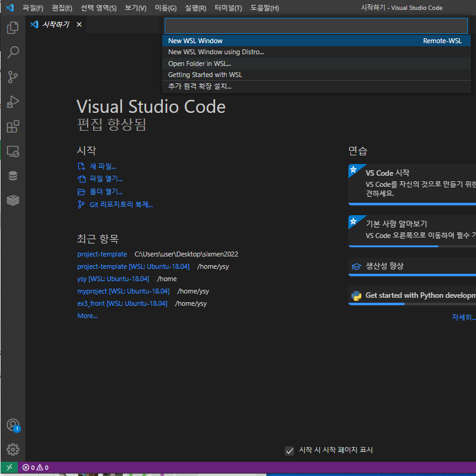Open the 편집(E) menu
The width and height of the screenshot is (476, 476).
pos(62,8)
